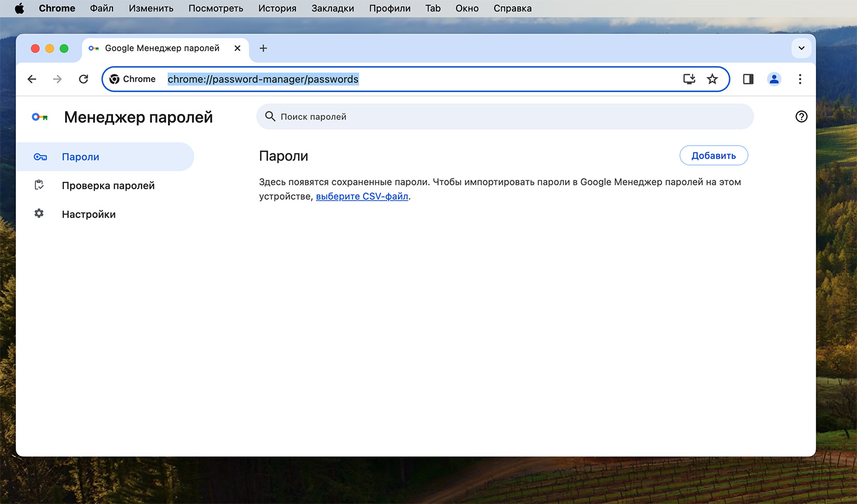The width and height of the screenshot is (857, 504).
Task: Click the Менеджер паролей heading
Action: tap(138, 117)
